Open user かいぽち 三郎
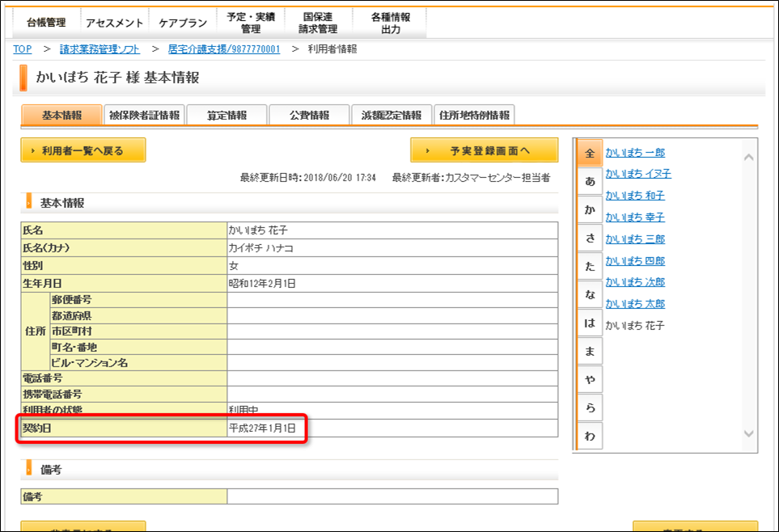The image size is (779, 532). (x=635, y=239)
